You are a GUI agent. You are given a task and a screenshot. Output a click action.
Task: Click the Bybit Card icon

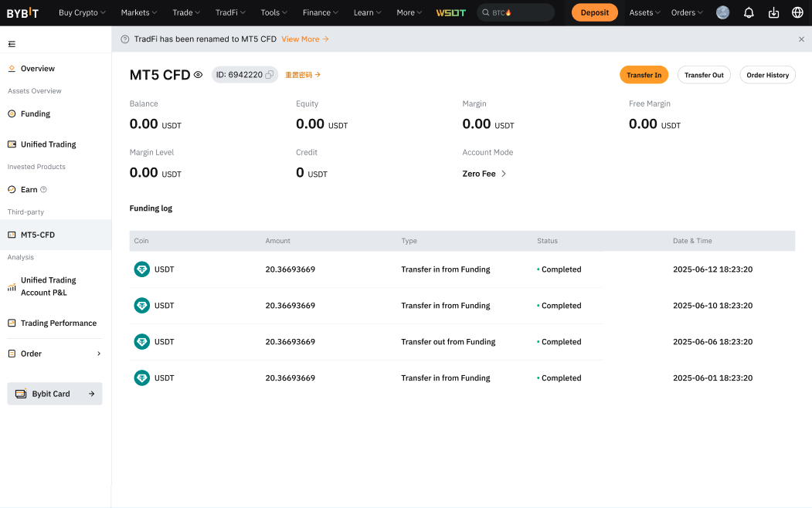(21, 394)
